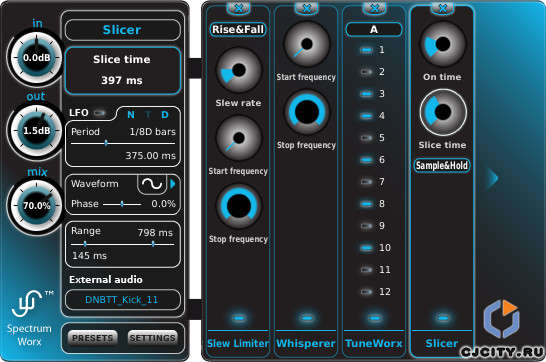Open the Rise&Fall mode selector

(238, 30)
